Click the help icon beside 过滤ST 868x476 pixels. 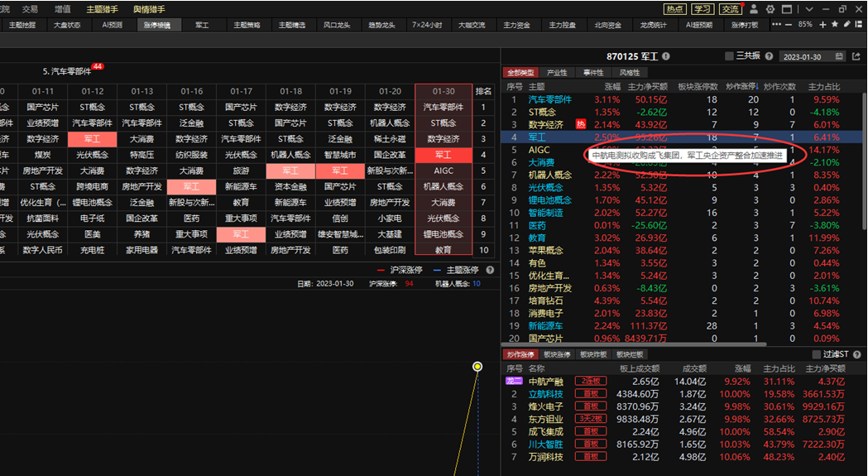tap(857, 354)
